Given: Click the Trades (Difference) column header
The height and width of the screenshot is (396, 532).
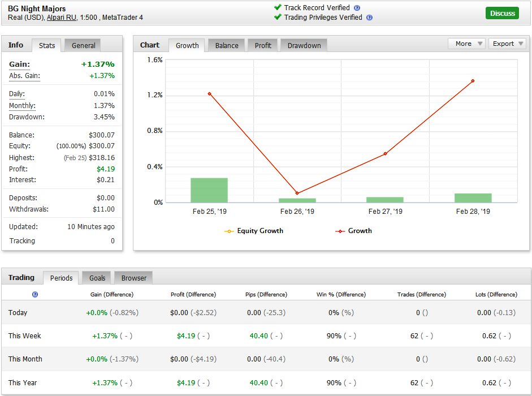Looking at the screenshot, I should coord(422,294).
